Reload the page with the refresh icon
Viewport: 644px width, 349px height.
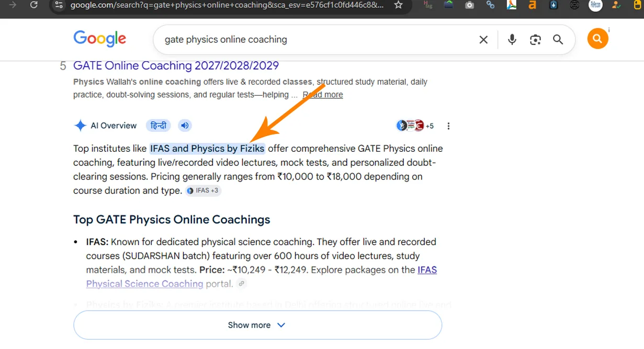(x=34, y=5)
